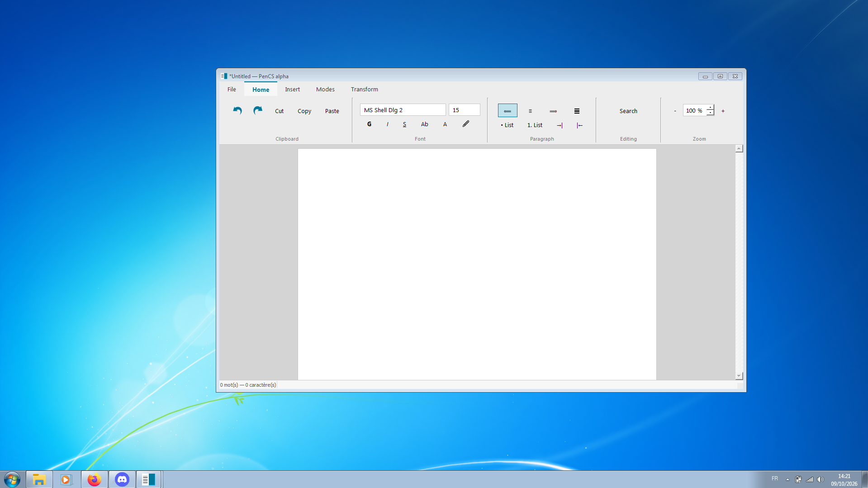Screen dimensions: 868x488
Task: Increment the zoom spinner up arrow
Action: coord(710,108)
